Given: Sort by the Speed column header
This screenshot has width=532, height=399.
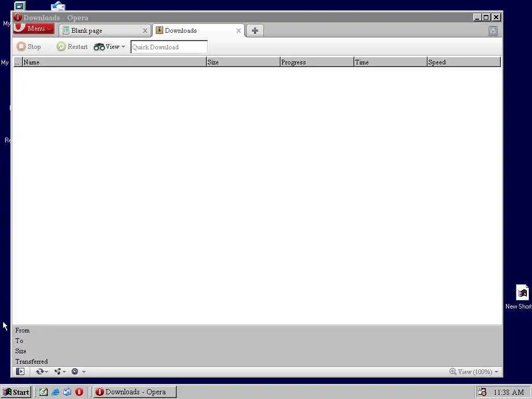Looking at the screenshot, I should pyautogui.click(x=464, y=62).
